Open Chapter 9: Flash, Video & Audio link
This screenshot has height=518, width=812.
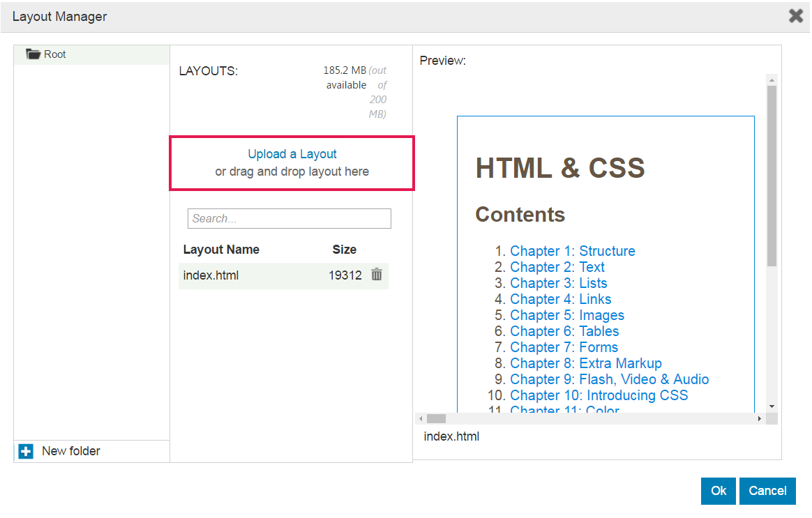[x=610, y=379]
